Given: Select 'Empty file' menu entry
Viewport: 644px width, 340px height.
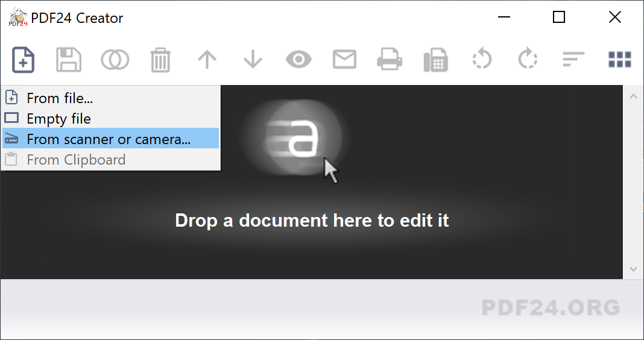Looking at the screenshot, I should pyautogui.click(x=58, y=119).
